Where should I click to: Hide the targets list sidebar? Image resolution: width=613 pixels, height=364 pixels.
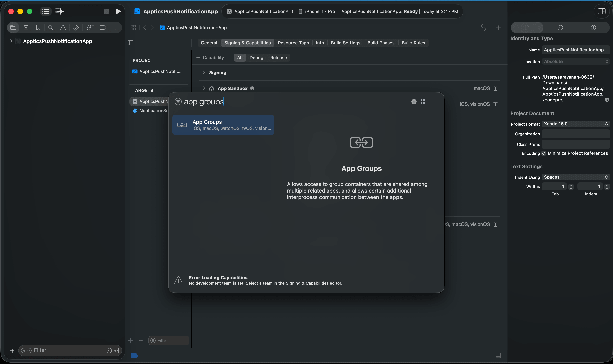coord(131,43)
